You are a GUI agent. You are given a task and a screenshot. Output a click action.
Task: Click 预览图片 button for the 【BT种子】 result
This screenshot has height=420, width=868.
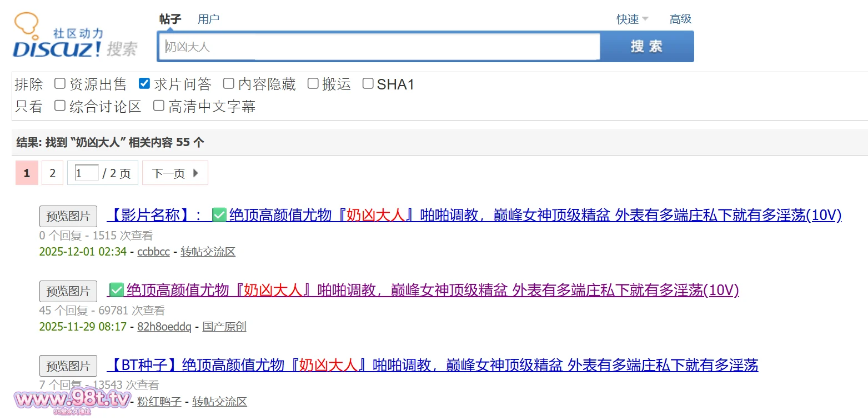pos(68,366)
